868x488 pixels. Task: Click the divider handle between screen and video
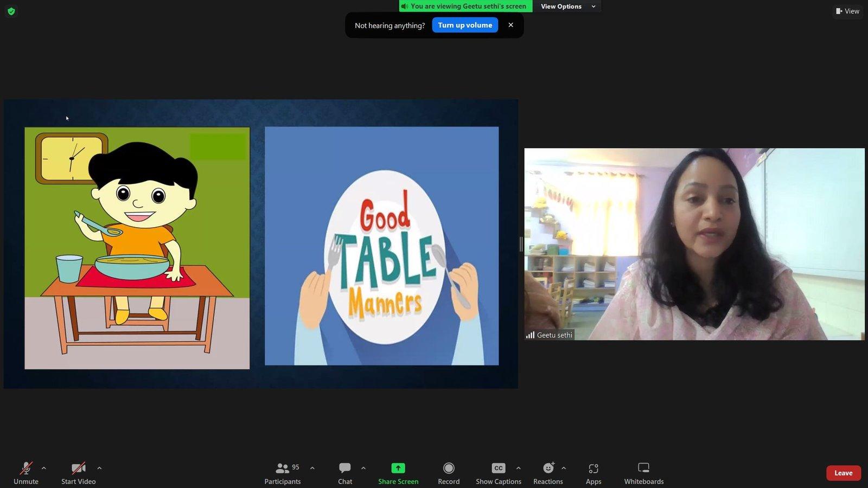(521, 244)
